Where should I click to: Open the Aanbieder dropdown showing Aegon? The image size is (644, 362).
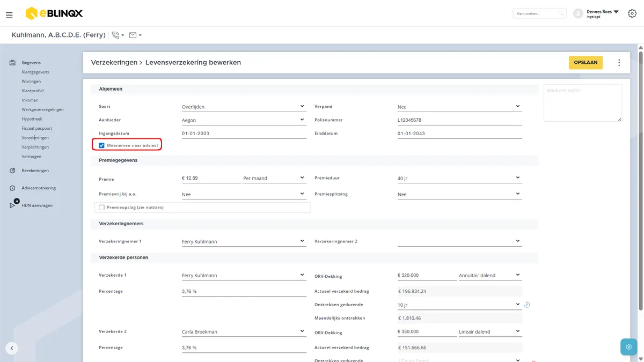click(244, 120)
